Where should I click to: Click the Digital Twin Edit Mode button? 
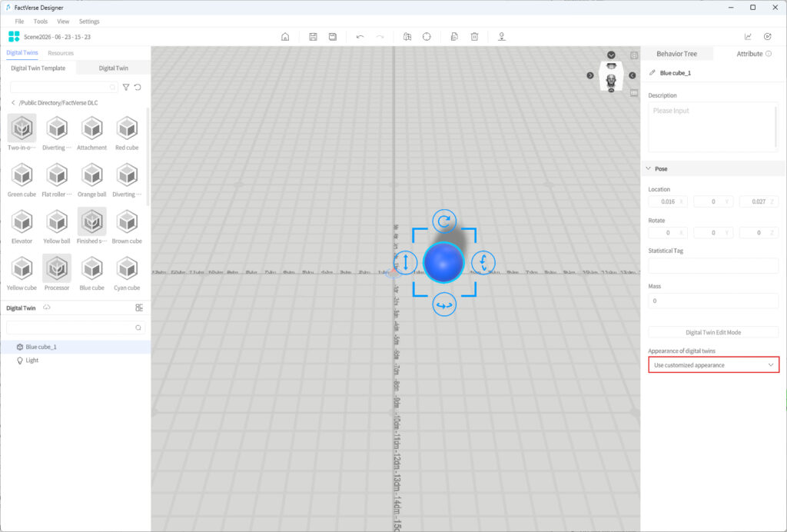coord(713,332)
